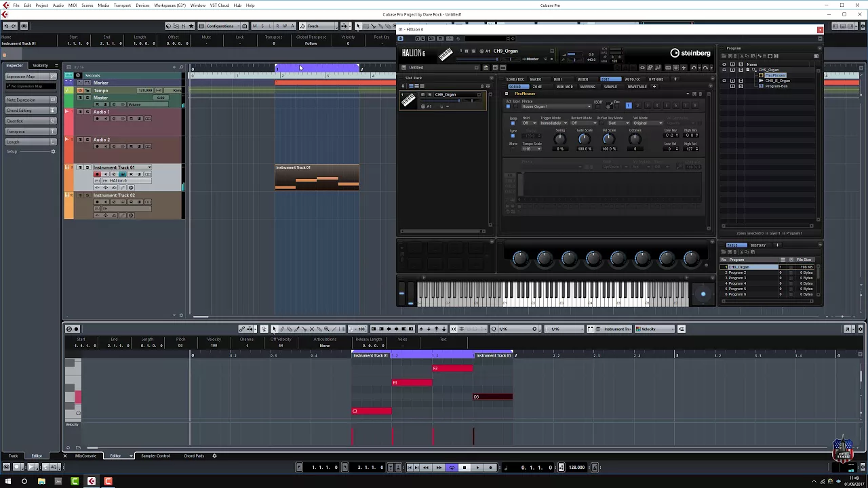
Task: Select the F3 note in key editor
Action: click(452, 368)
